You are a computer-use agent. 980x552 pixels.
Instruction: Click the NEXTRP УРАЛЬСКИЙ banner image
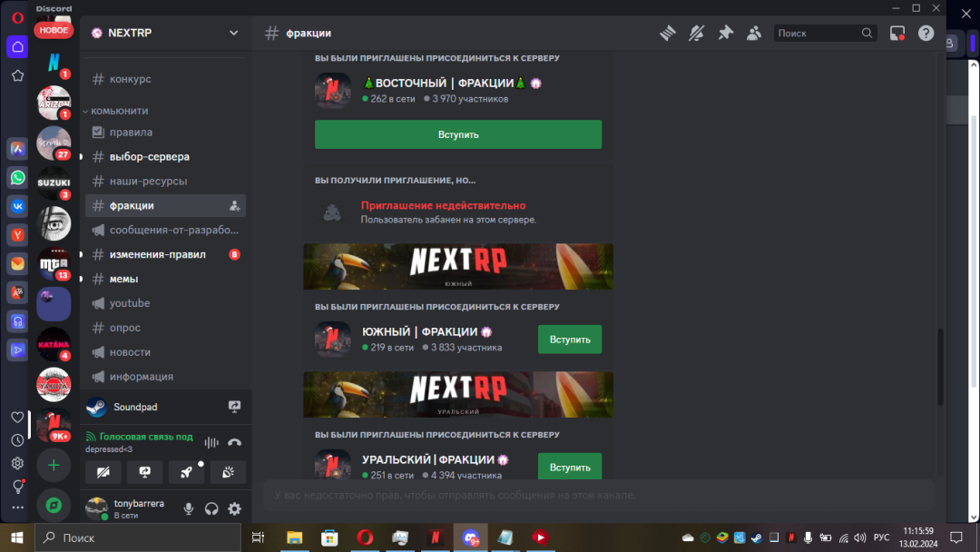pos(458,394)
